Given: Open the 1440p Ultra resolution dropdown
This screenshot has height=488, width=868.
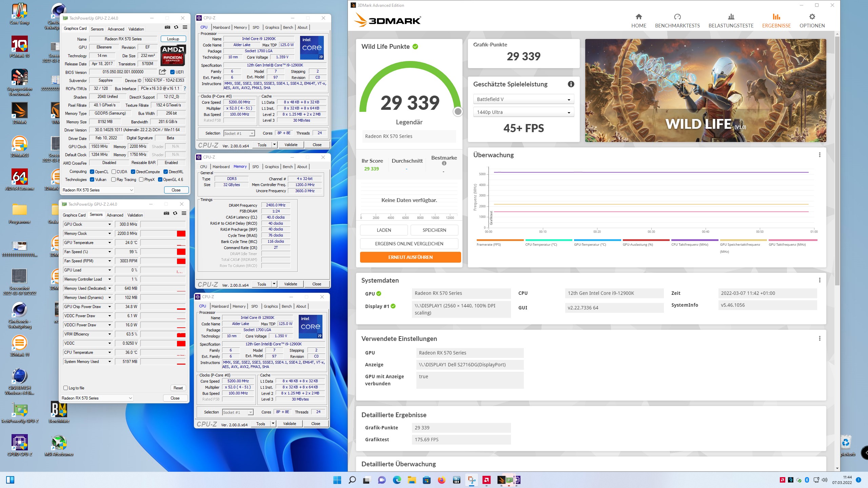Looking at the screenshot, I should click(524, 112).
